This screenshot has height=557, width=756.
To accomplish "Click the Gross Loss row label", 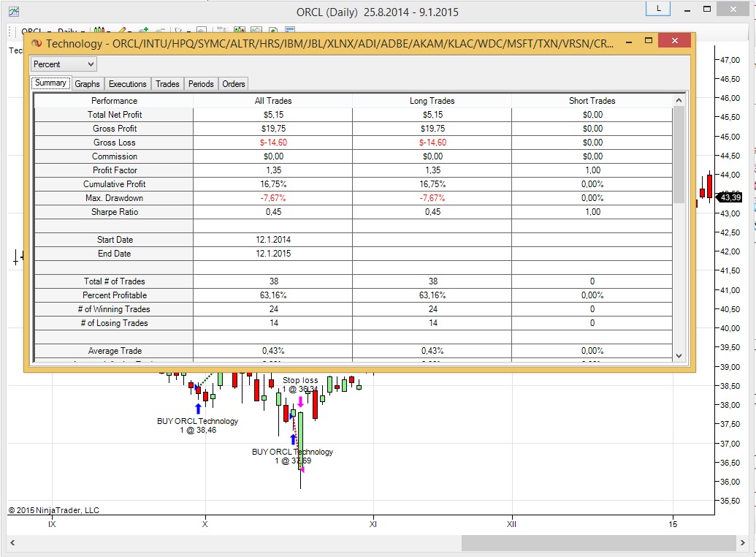I will 114,143.
